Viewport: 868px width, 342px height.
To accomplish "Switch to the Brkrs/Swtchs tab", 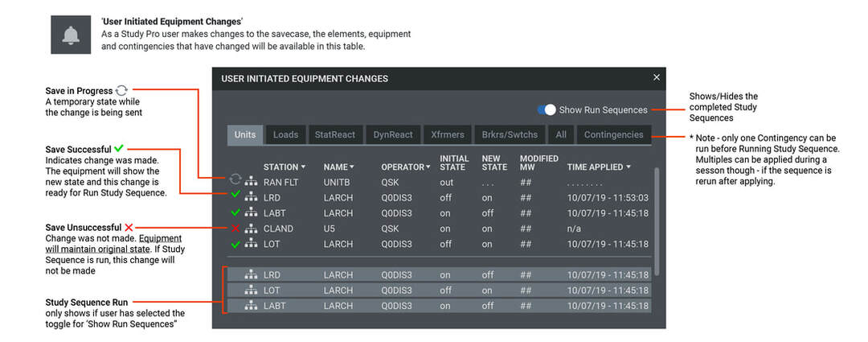I will click(x=510, y=135).
